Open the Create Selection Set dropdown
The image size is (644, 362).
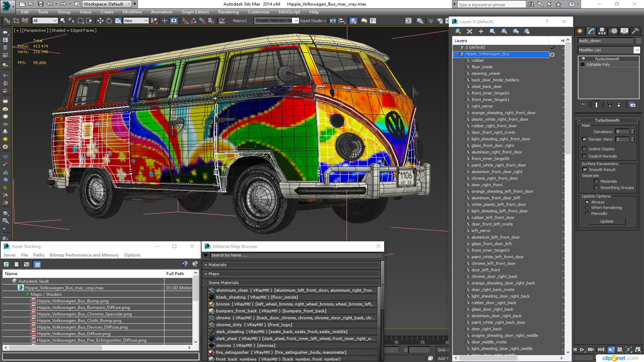(x=296, y=21)
